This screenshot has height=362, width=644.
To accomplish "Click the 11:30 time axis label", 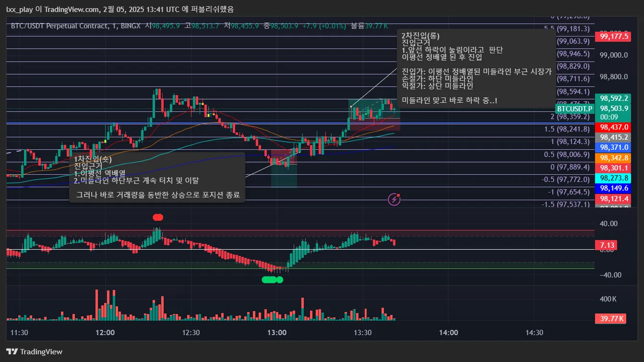I will [x=19, y=332].
